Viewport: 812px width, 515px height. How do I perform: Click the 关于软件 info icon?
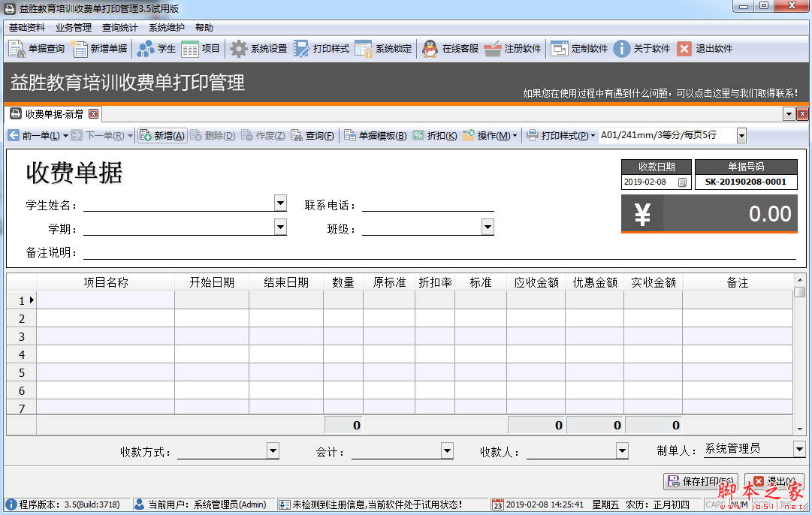click(x=621, y=49)
